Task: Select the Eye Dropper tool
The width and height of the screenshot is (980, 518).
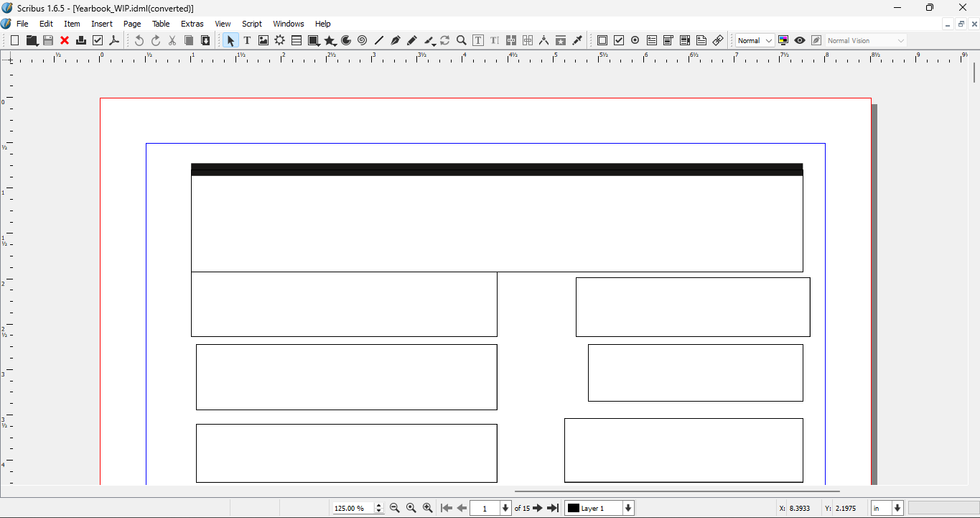Action: [577, 41]
